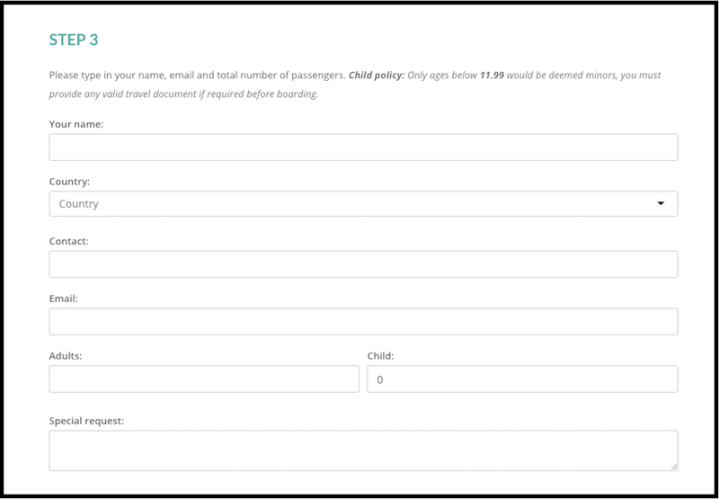Click the "Child:" field label

(x=381, y=355)
